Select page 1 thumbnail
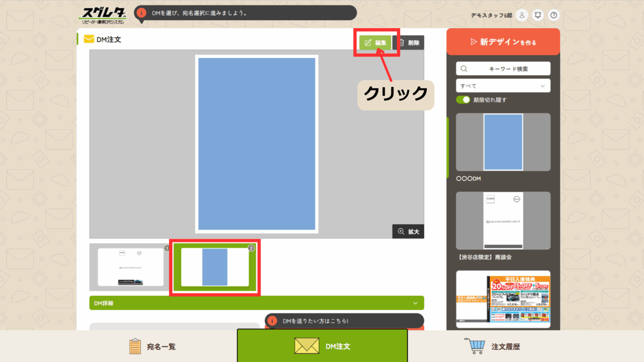Image resolution: width=644 pixels, height=362 pixels. click(130, 267)
